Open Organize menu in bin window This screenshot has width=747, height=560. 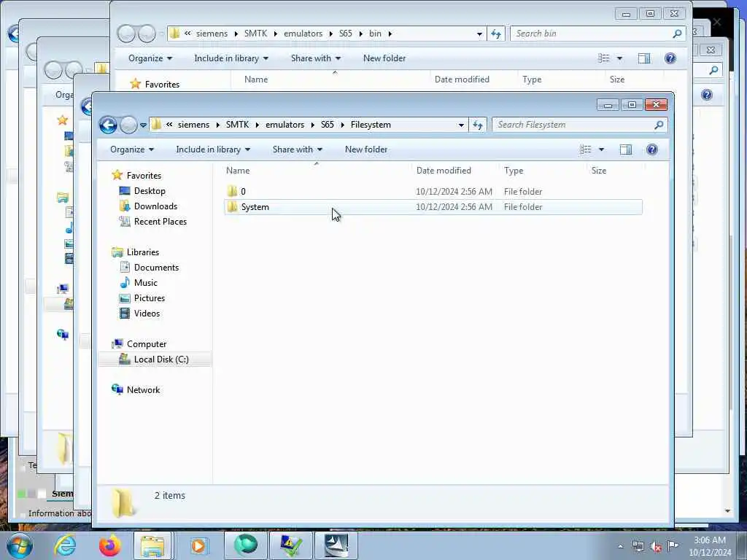coord(150,58)
